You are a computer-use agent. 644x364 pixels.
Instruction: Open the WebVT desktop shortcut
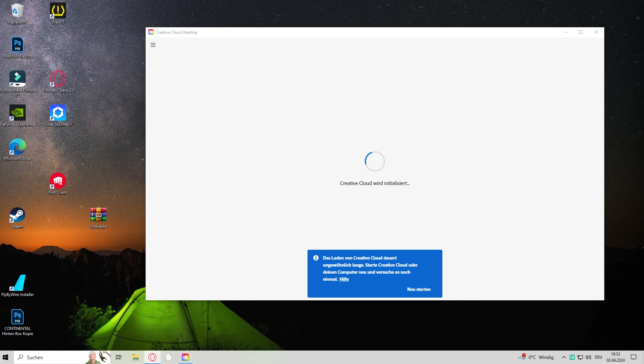pos(58,13)
